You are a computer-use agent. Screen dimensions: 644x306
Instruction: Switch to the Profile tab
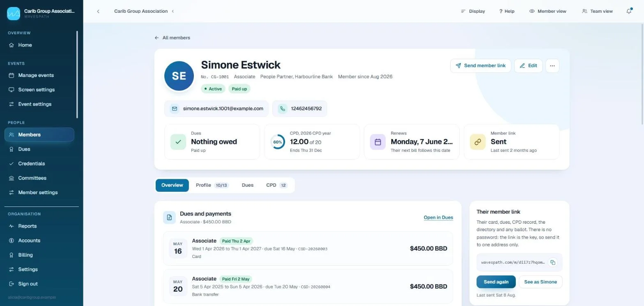coord(212,185)
